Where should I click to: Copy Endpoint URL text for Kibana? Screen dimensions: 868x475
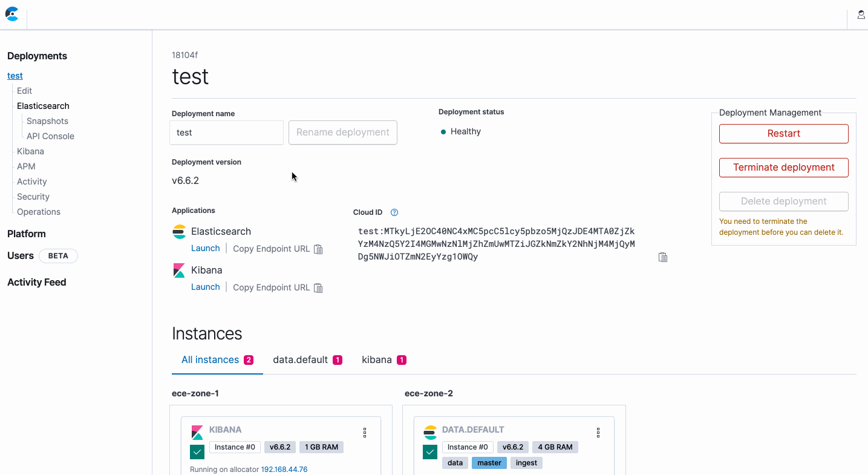click(x=271, y=287)
